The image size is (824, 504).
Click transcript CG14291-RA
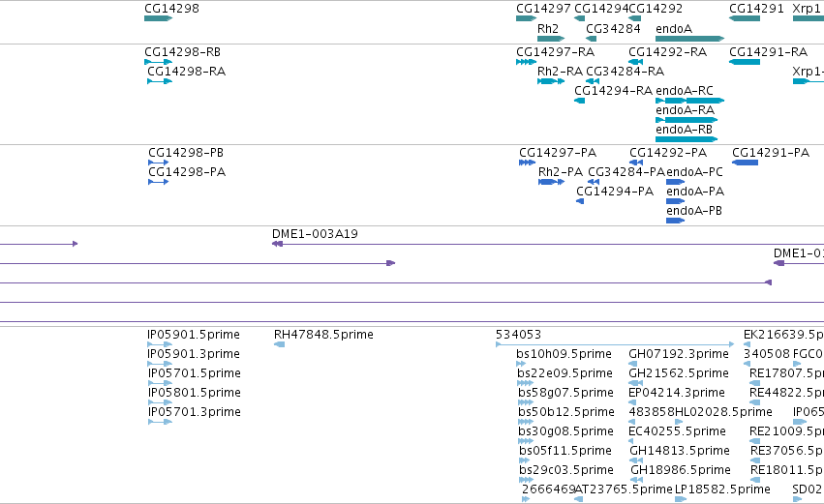pos(768,52)
